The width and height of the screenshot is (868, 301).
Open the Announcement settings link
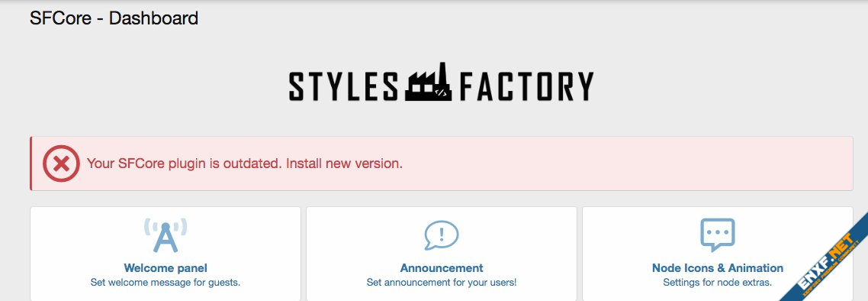point(442,268)
